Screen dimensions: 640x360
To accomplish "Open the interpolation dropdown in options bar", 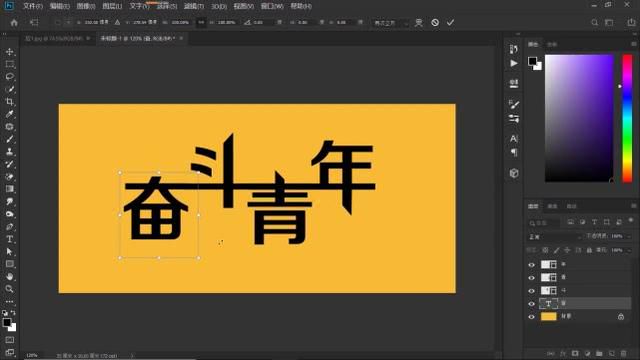I will pos(391,23).
